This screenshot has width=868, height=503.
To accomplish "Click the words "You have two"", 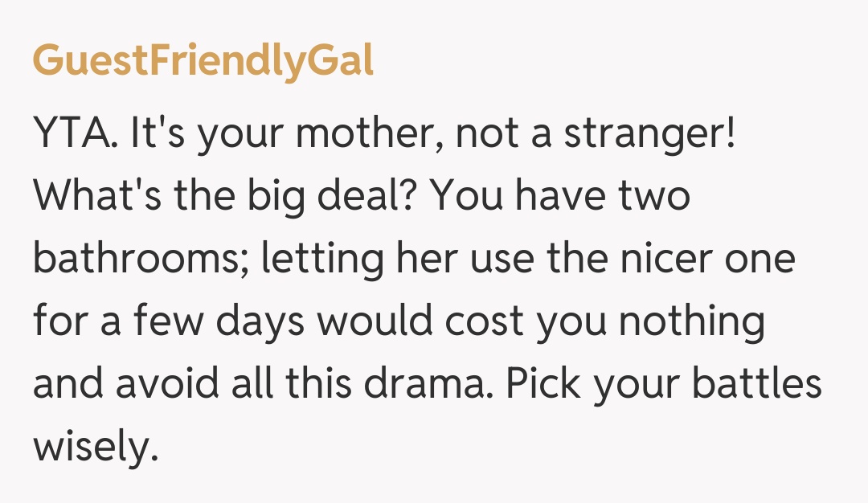I will pyautogui.click(x=560, y=198).
